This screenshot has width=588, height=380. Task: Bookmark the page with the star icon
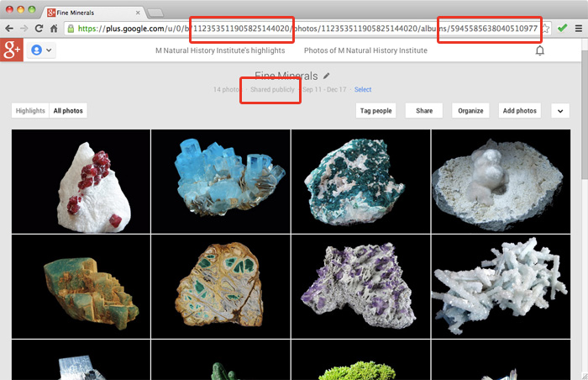(x=545, y=28)
